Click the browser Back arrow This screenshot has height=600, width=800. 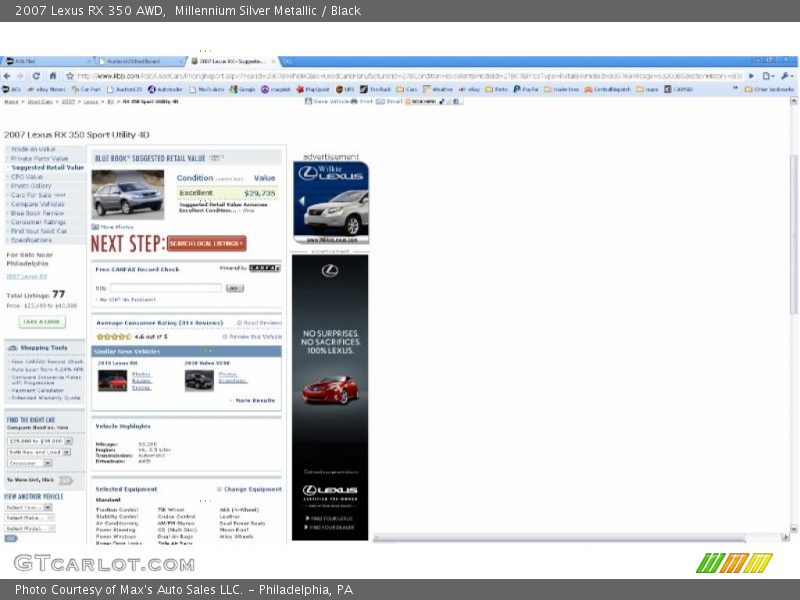pyautogui.click(x=7, y=76)
